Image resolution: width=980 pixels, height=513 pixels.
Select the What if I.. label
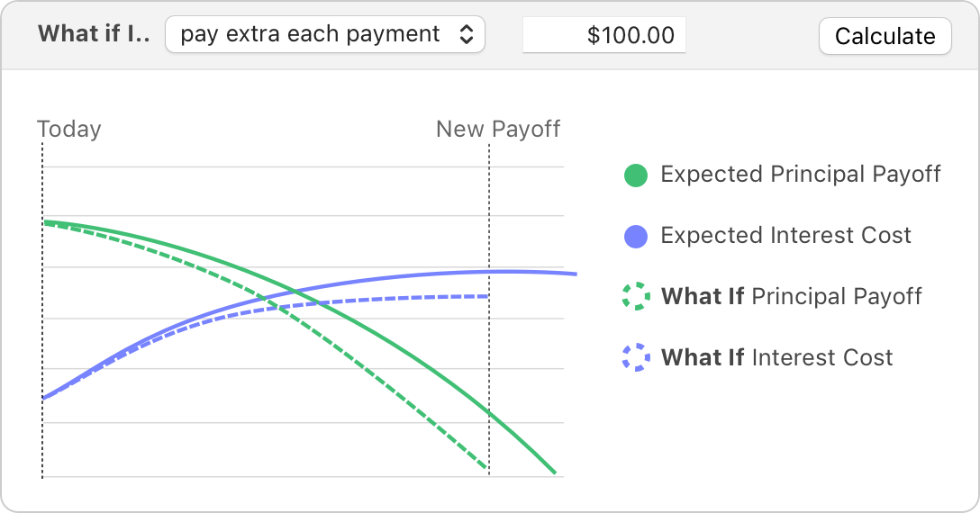point(94,33)
